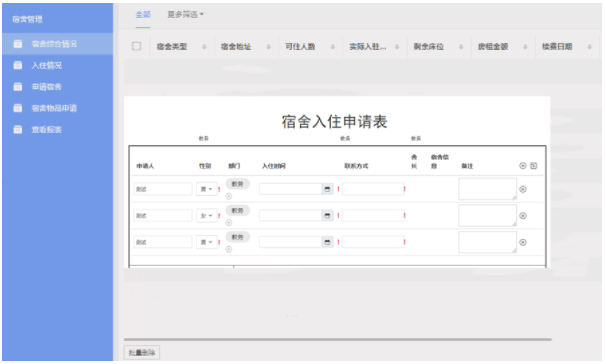Click first row's 备注 text area
The height and width of the screenshot is (364, 606).
pos(487,189)
